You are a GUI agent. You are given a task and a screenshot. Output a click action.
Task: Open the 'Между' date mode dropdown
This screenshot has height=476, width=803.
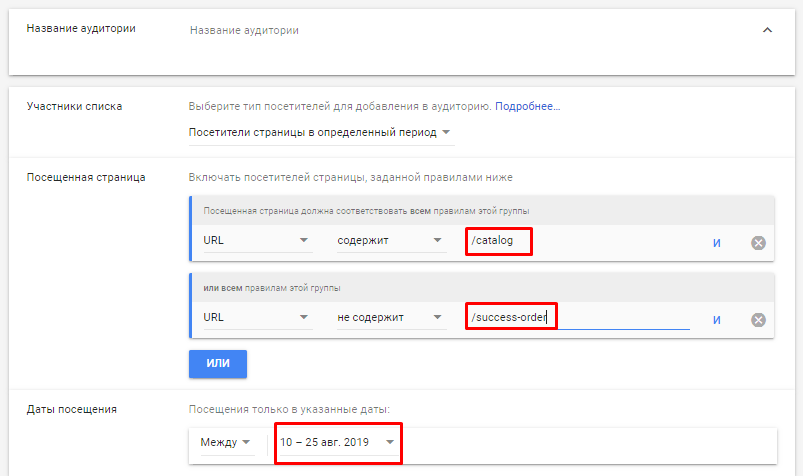click(225, 443)
